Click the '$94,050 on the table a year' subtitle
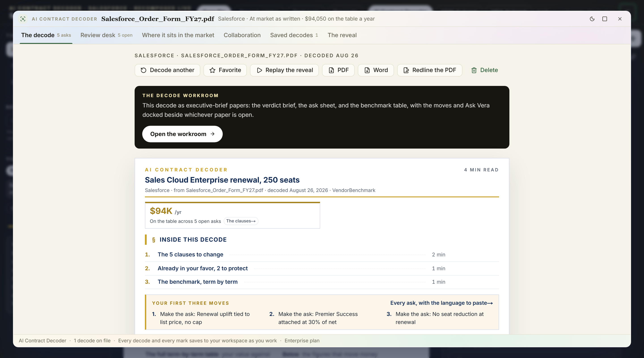 pyautogui.click(x=340, y=19)
